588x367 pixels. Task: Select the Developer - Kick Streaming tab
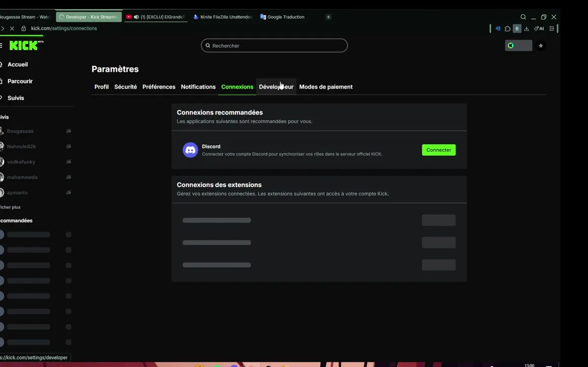(89, 17)
